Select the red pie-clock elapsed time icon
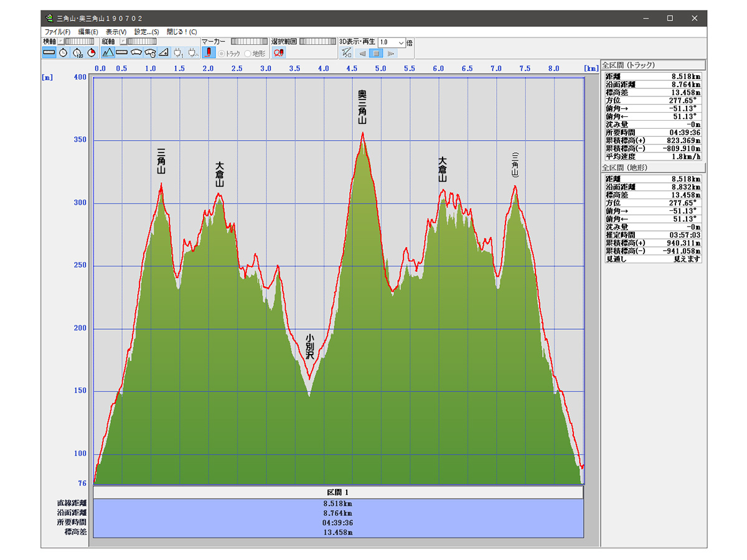This screenshot has width=747, height=560. 92,53
